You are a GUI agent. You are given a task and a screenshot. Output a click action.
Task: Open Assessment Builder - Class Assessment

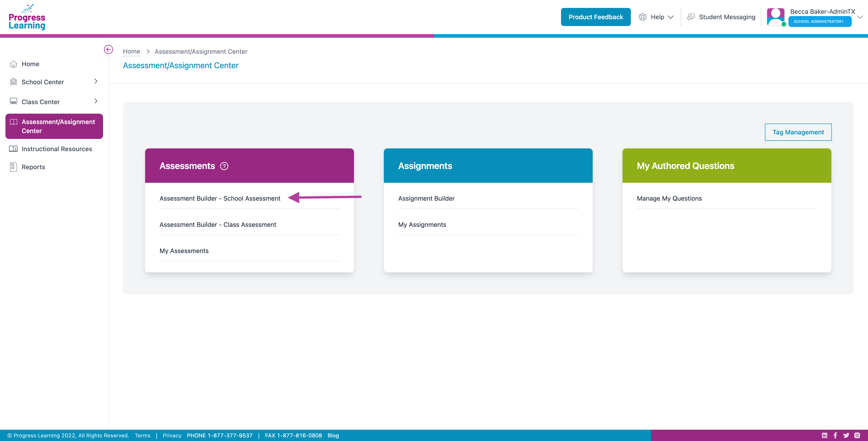pos(218,225)
